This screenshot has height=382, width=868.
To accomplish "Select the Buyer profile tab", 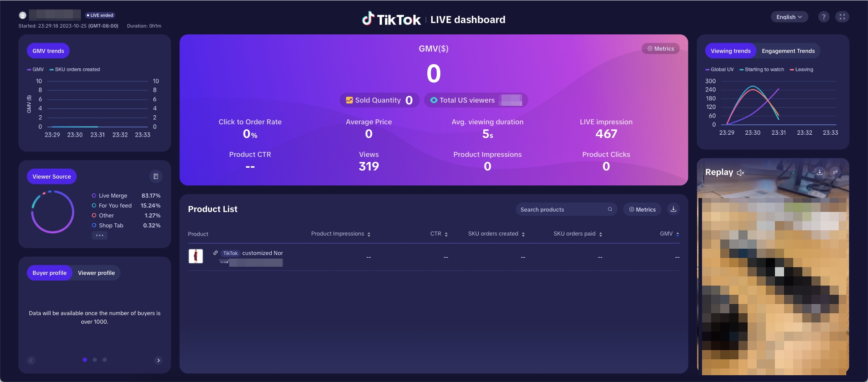I will [49, 273].
